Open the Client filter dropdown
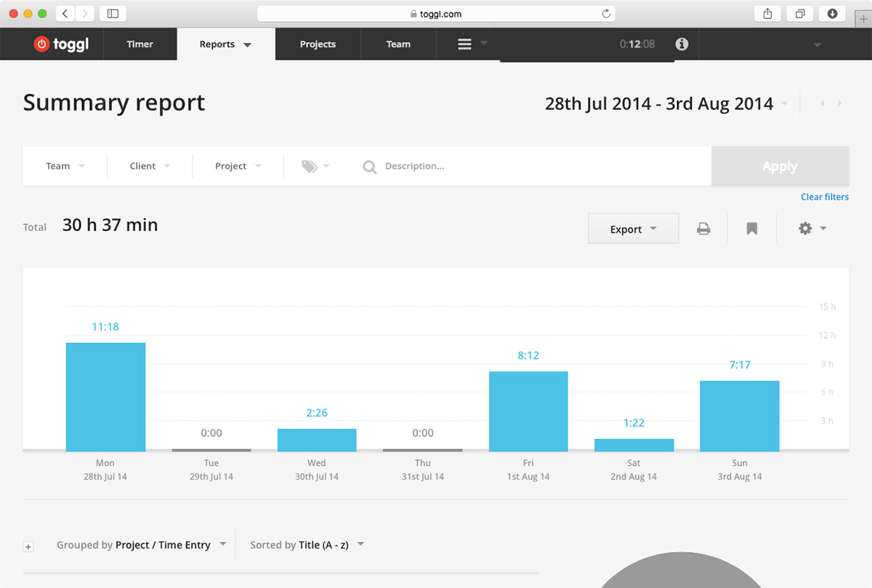The height and width of the screenshot is (588, 872). (150, 166)
